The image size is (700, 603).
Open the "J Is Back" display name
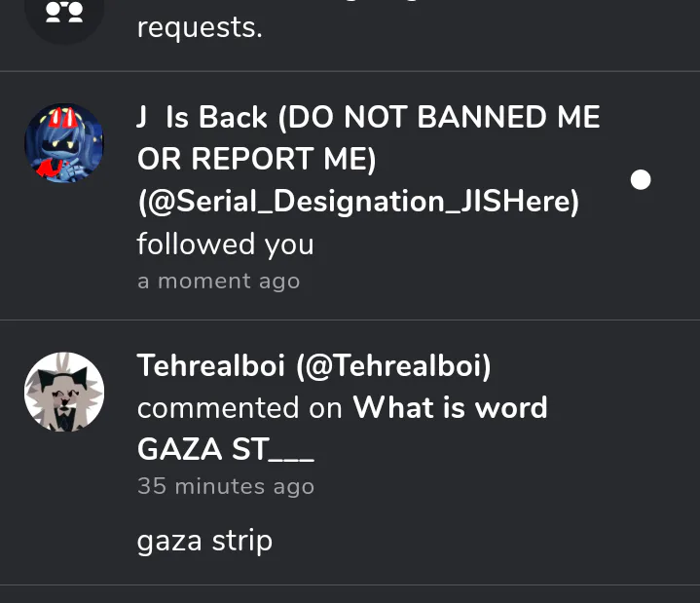coord(202,117)
